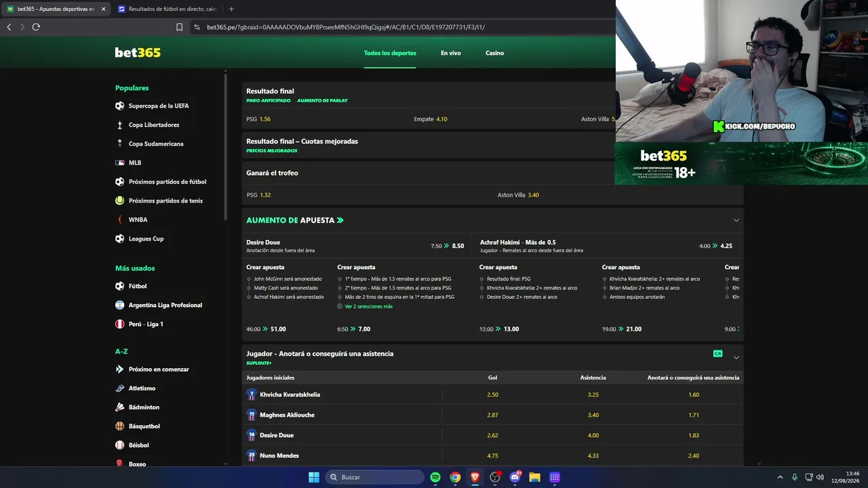Switch to the Resultados de fútbol browser tab
Screen dimensions: 868x488
pyautogui.click(x=167, y=9)
